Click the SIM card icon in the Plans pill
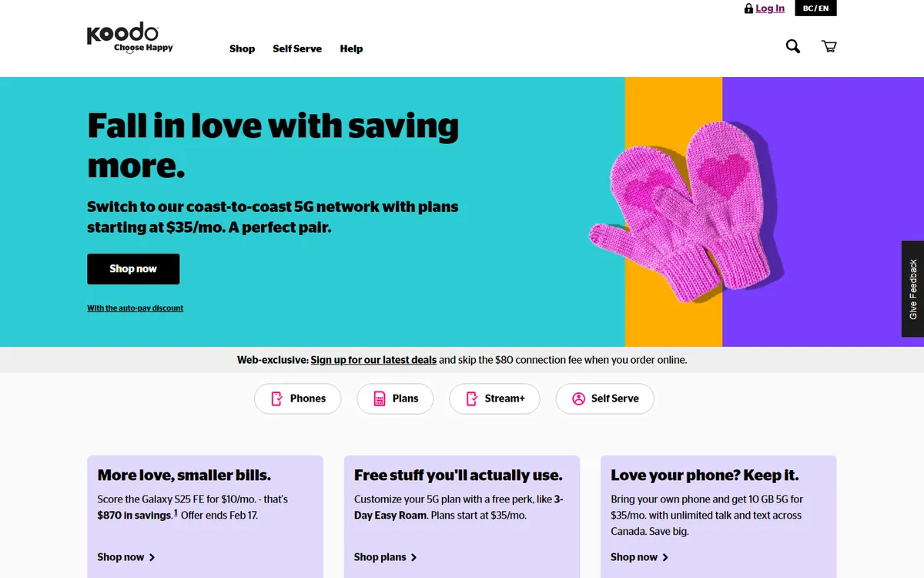The width and height of the screenshot is (924, 578). 379,398
